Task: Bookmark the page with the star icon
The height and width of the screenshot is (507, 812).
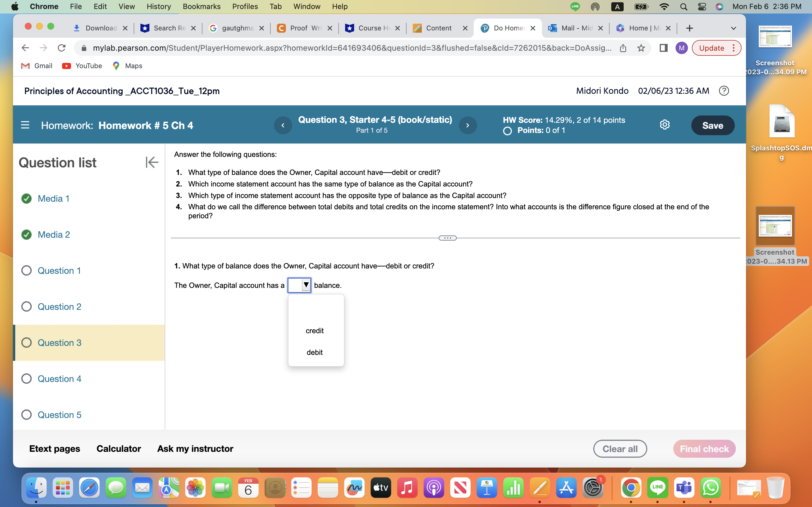Action: click(641, 48)
